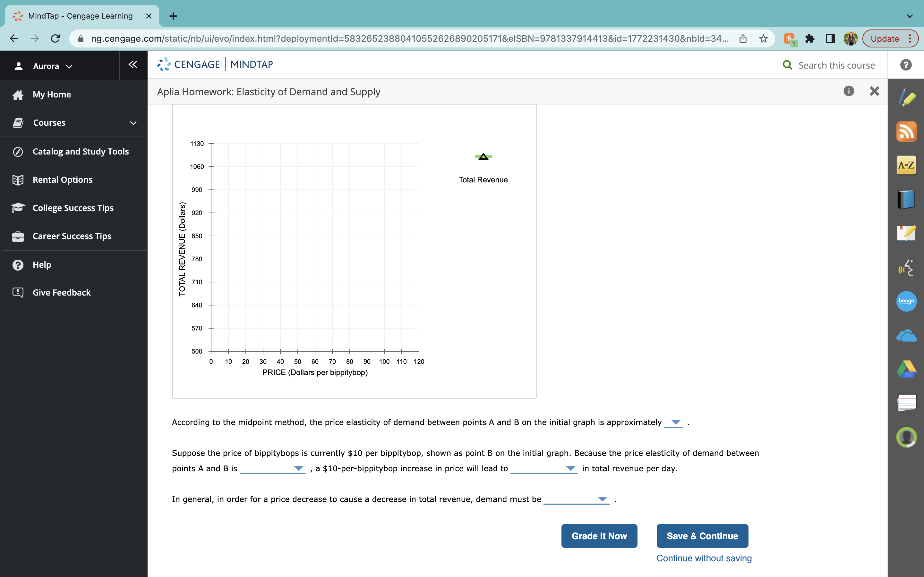Open the A-Z dictionary tool
Viewport: 924px width, 577px height.
[x=907, y=165]
